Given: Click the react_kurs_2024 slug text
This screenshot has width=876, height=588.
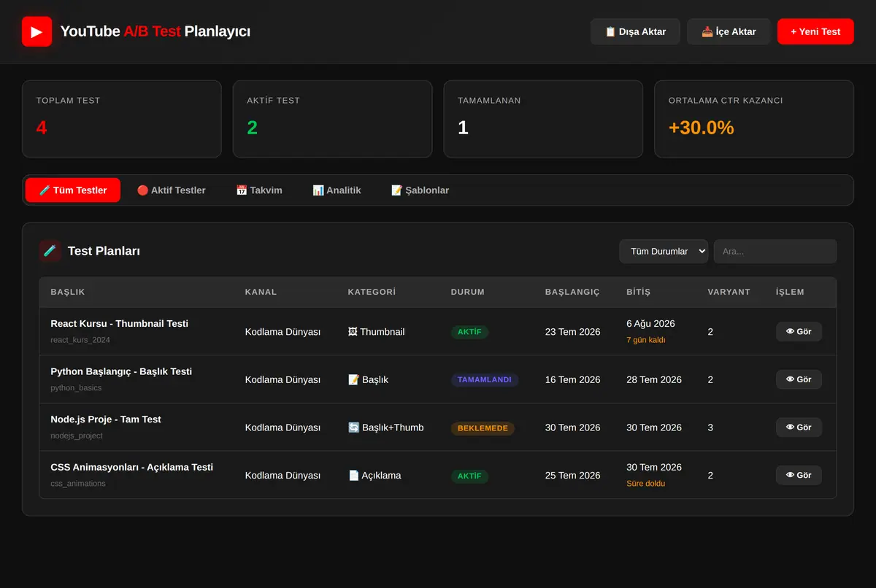Looking at the screenshot, I should coord(80,340).
